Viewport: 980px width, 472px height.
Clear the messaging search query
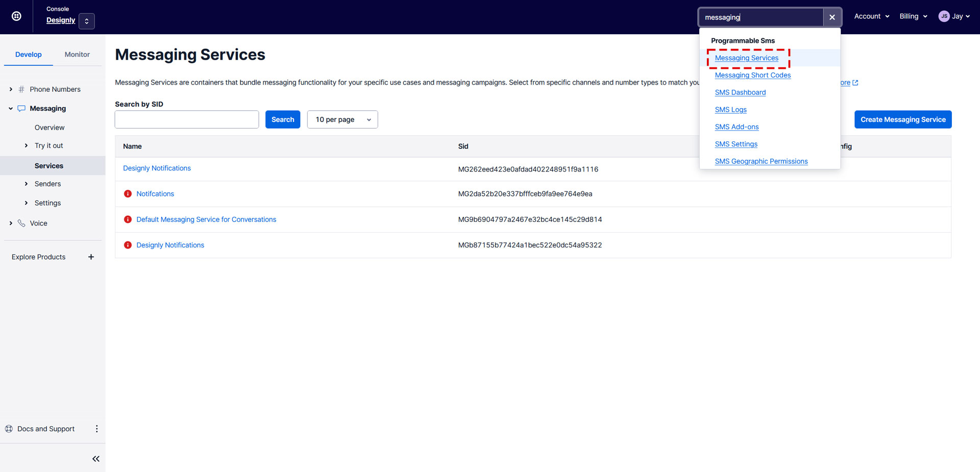point(832,17)
